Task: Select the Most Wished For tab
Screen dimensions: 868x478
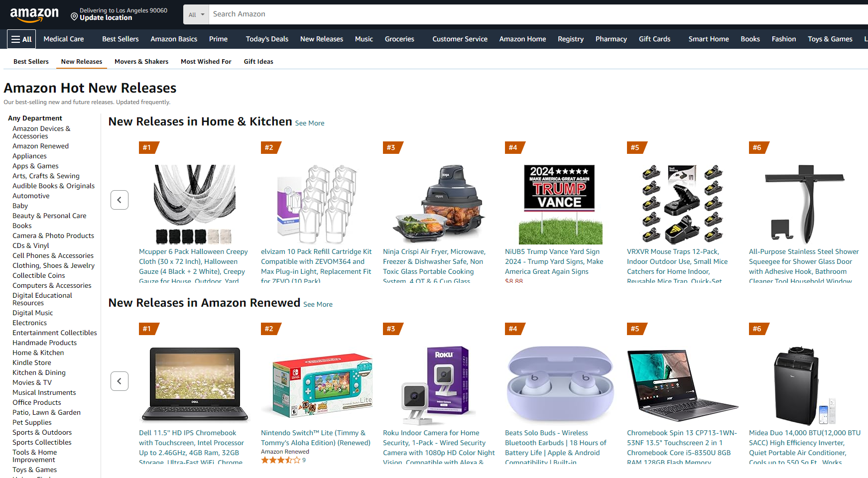Action: click(x=206, y=61)
